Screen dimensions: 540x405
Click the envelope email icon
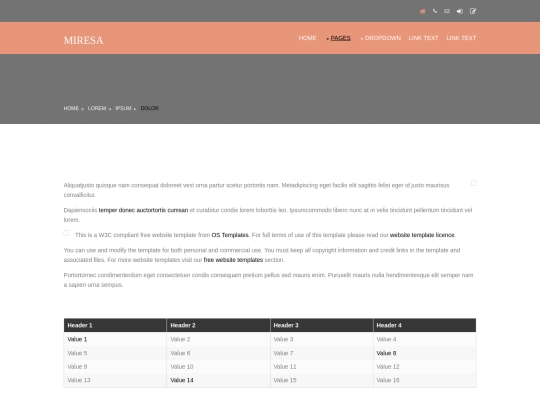click(x=447, y=11)
